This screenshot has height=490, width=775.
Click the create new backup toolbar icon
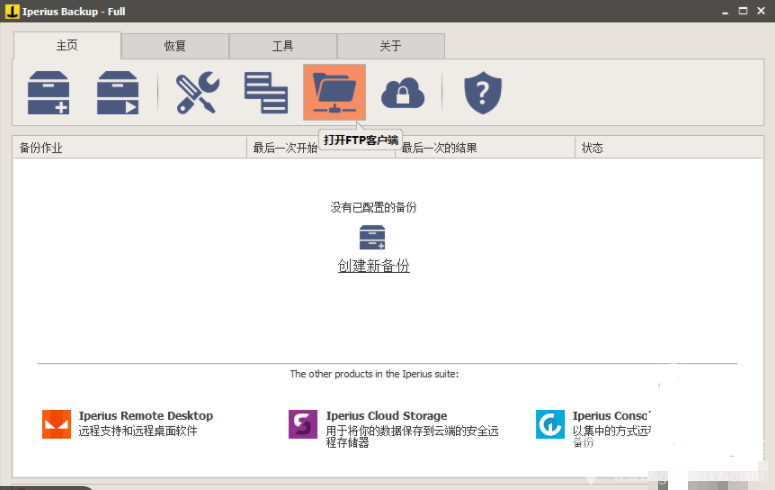48,92
